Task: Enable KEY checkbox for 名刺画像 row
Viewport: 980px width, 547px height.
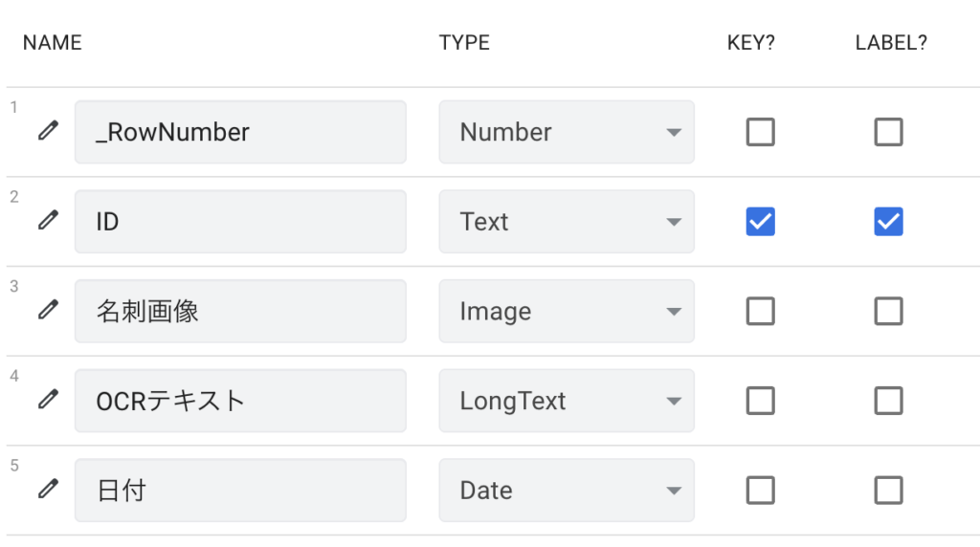Action: point(760,311)
